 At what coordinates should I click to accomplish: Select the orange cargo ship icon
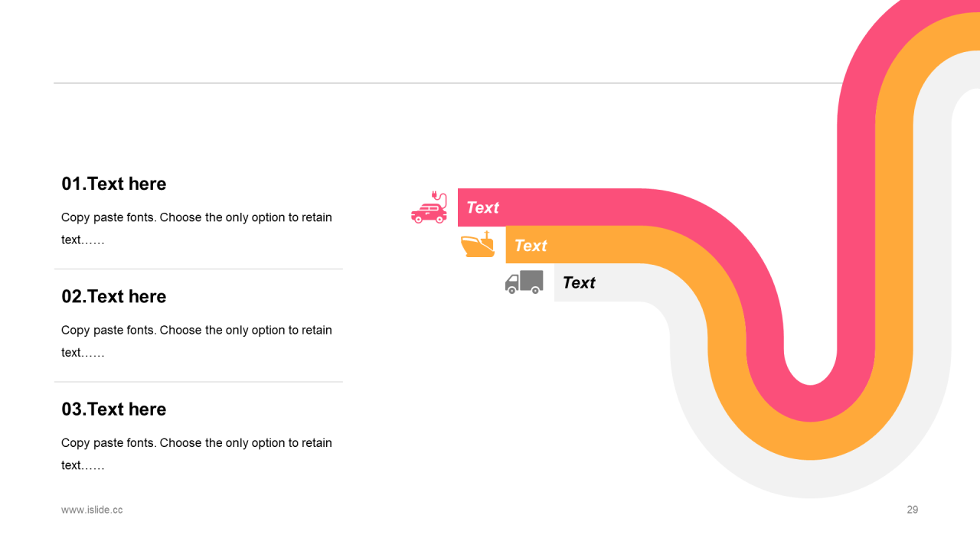[478, 246]
